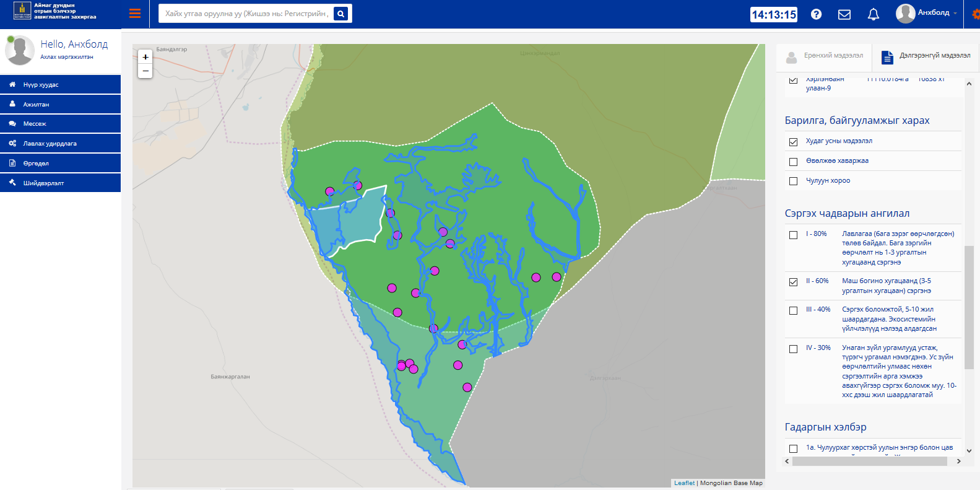
Task: Click in the search input field
Action: click(246, 14)
